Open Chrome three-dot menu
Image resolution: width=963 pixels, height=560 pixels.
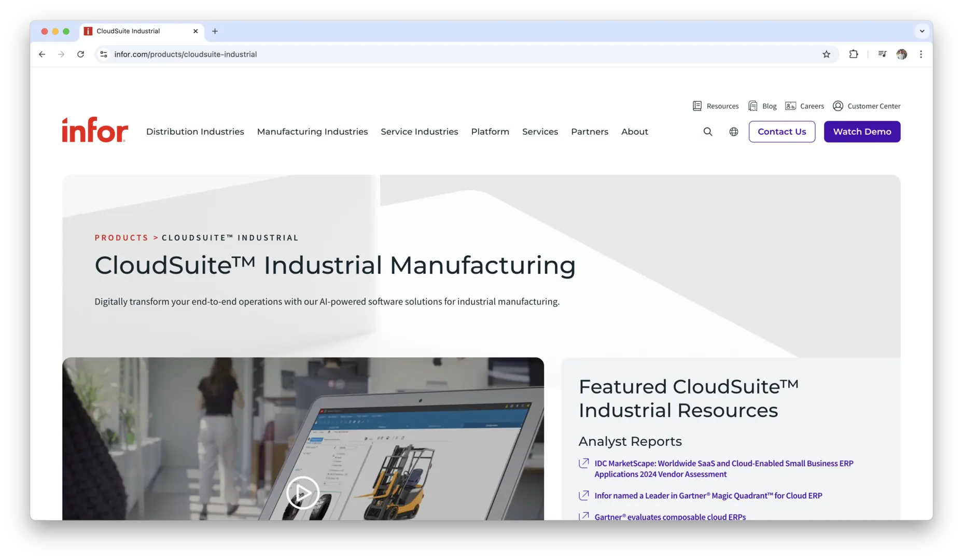pos(921,54)
